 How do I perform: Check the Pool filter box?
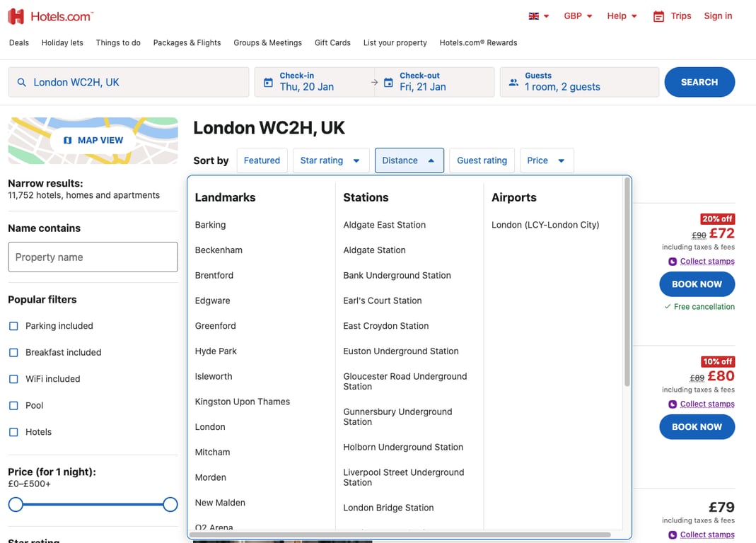[x=13, y=406]
